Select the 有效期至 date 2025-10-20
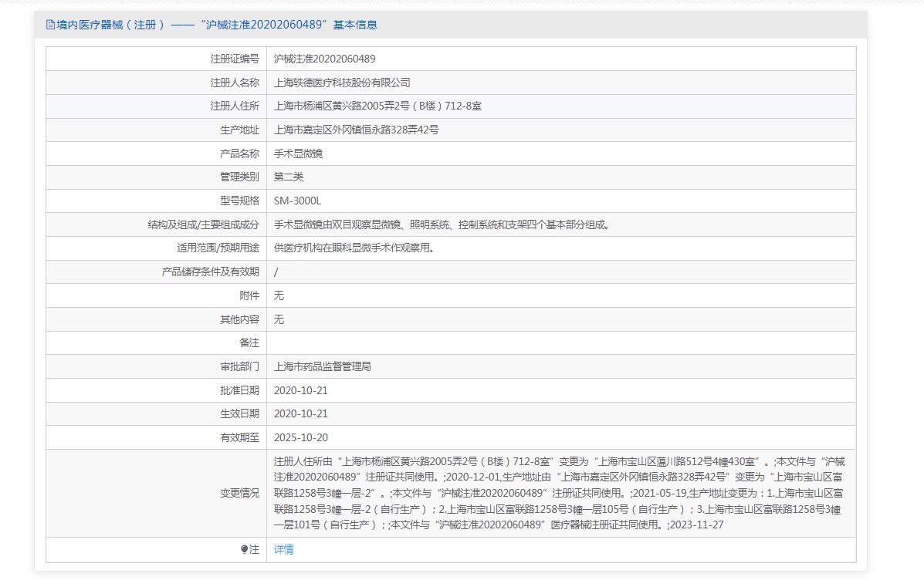The height and width of the screenshot is (587, 924). pyautogui.click(x=300, y=437)
